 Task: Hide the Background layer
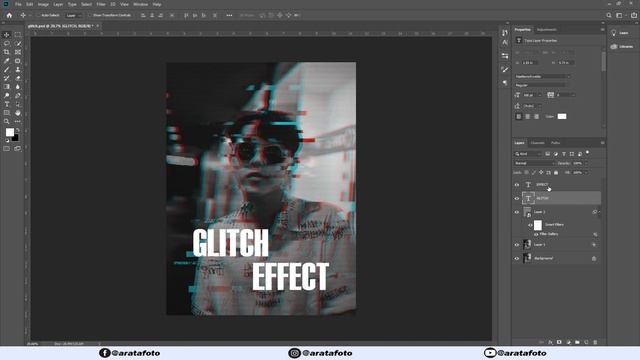pyautogui.click(x=517, y=258)
